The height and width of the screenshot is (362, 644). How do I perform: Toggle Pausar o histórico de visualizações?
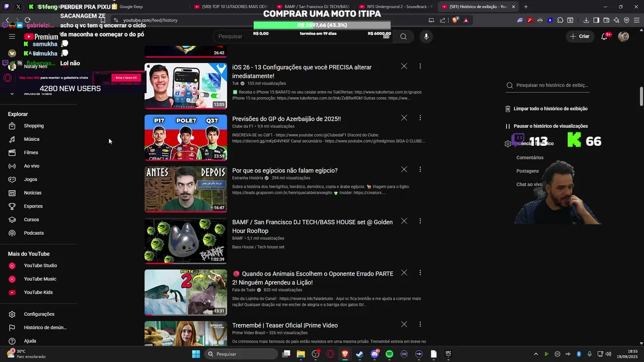[546, 126]
